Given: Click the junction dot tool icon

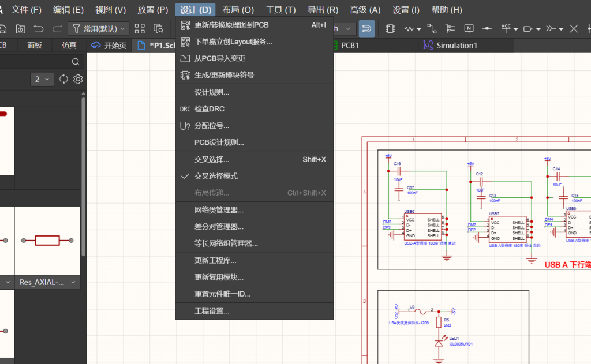Looking at the screenshot, I should pyautogui.click(x=487, y=29).
